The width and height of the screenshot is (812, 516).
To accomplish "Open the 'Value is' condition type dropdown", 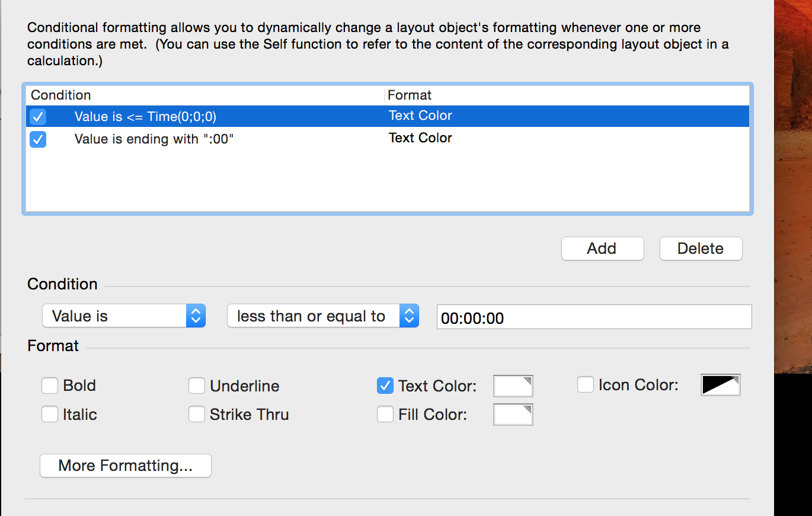I will click(124, 316).
